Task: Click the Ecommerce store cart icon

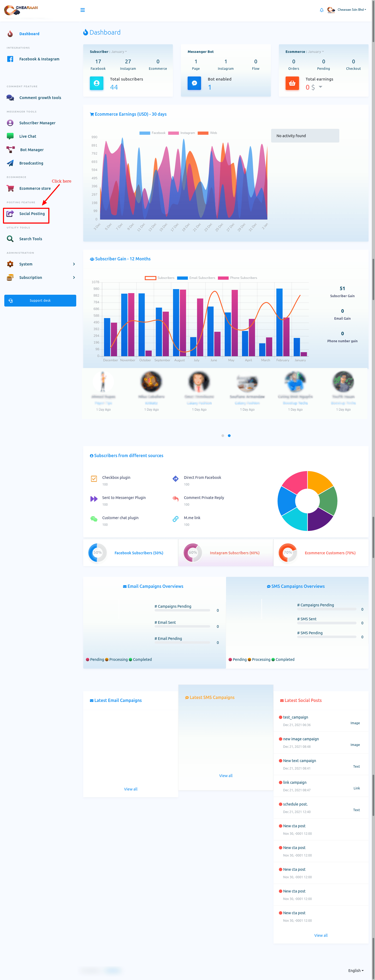Action: 10,188
